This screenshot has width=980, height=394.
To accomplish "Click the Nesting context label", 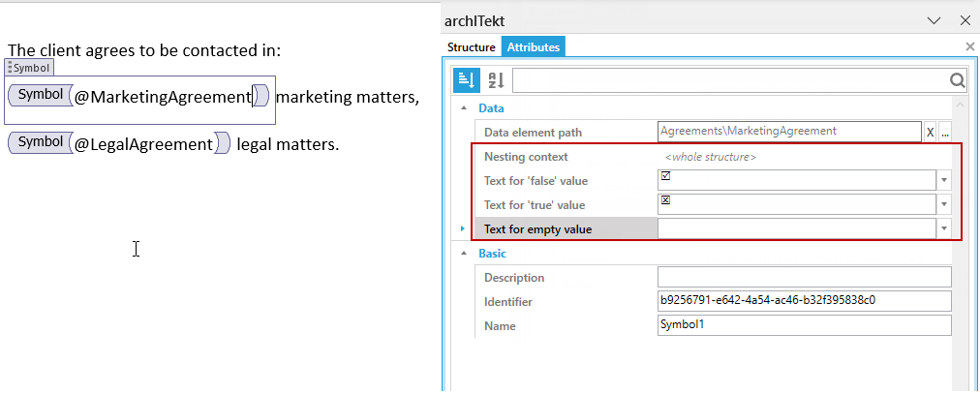I will 526,157.
